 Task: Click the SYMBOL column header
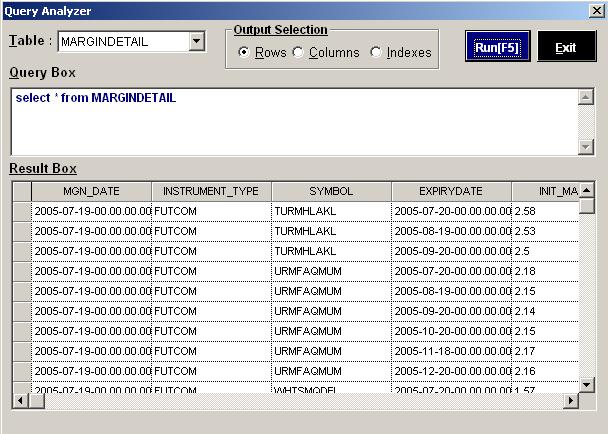[331, 190]
